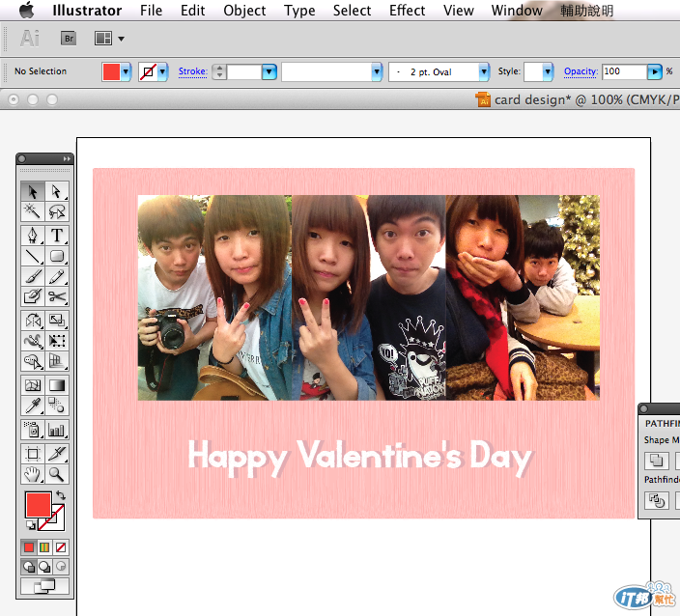This screenshot has width=680, height=616.
Task: Switch fill mode to Color
Action: click(x=29, y=547)
